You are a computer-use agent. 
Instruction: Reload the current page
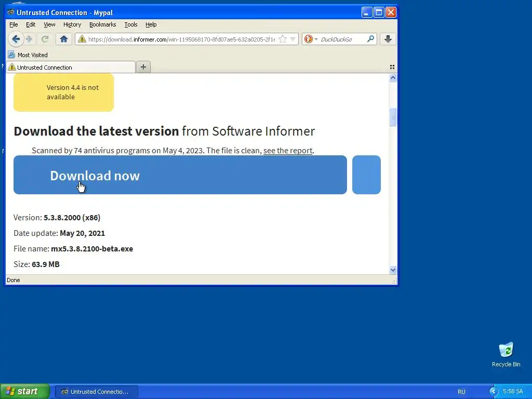point(45,39)
